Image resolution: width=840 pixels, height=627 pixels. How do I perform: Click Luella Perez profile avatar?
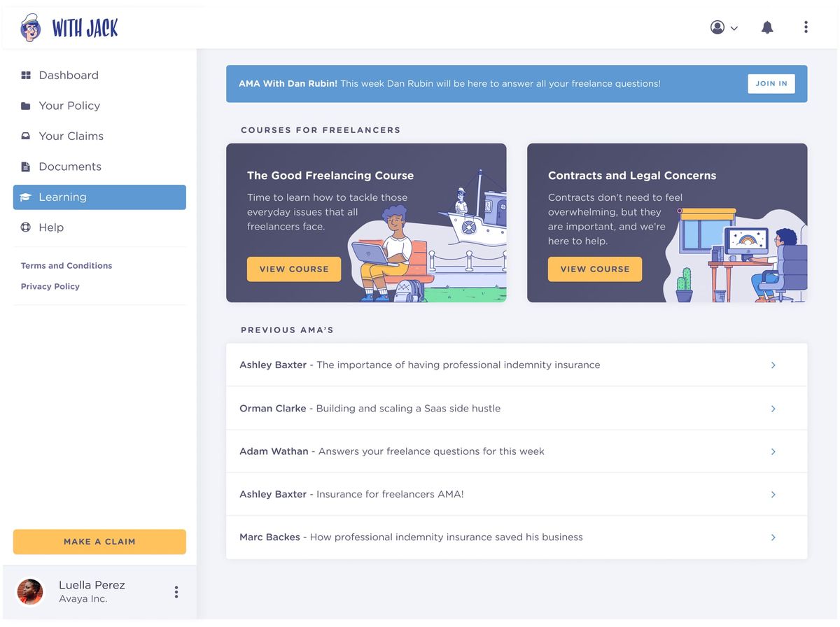30,592
